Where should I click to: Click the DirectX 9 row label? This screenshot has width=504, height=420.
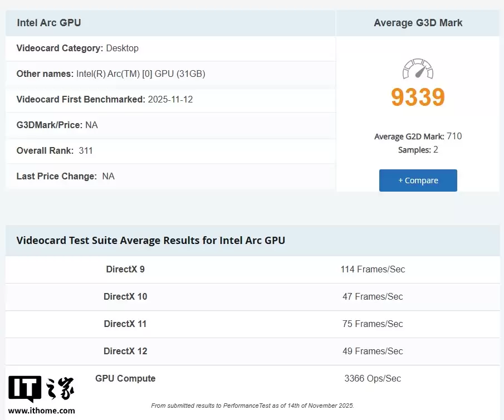[125, 269]
